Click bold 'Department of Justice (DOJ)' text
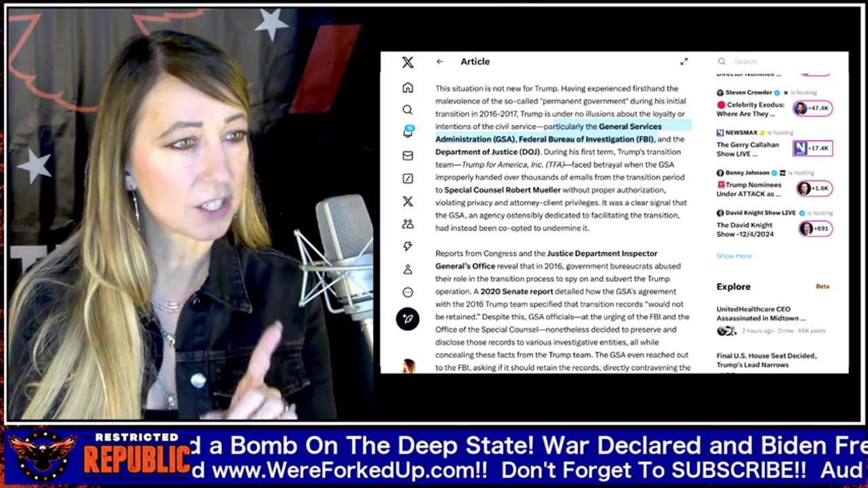868x488 pixels. pos(488,152)
